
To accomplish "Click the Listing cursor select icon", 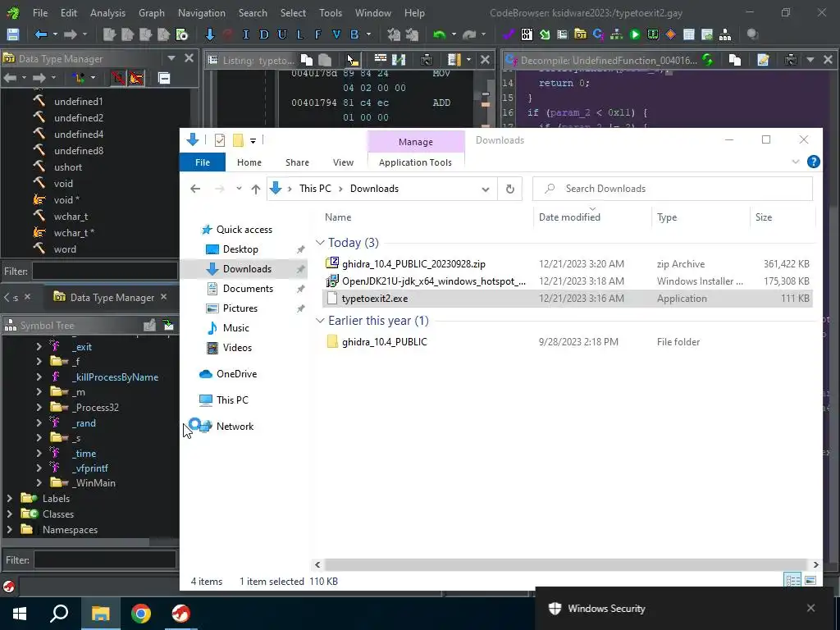I will 352,59.
